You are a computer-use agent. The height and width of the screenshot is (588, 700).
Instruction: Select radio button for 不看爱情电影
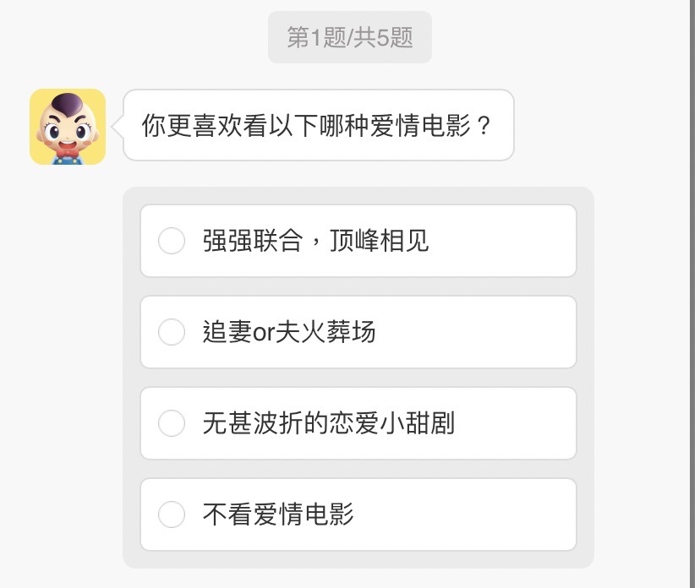click(x=172, y=514)
